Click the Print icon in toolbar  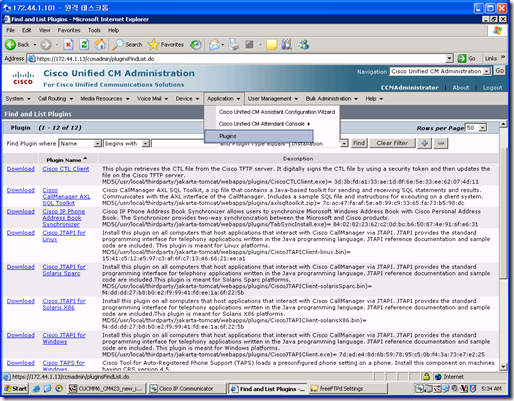[234, 44]
